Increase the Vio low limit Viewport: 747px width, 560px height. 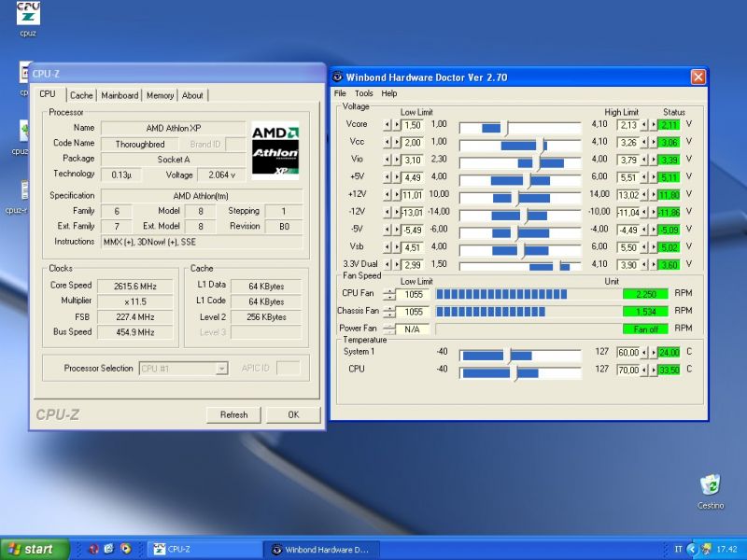coord(397,160)
